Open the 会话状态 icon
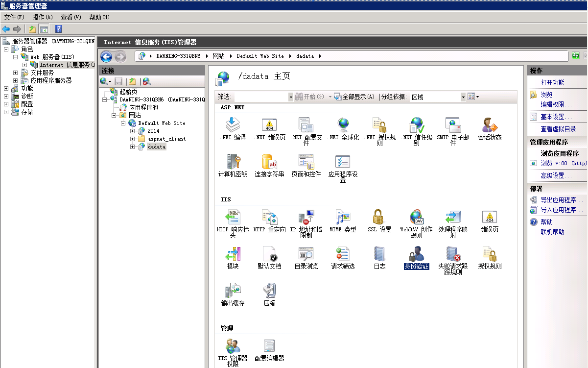 [490, 129]
